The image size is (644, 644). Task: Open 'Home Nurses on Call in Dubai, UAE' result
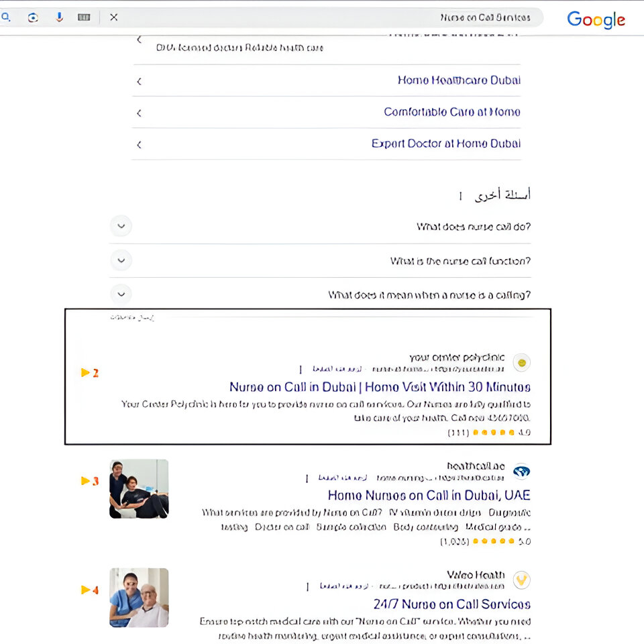429,495
